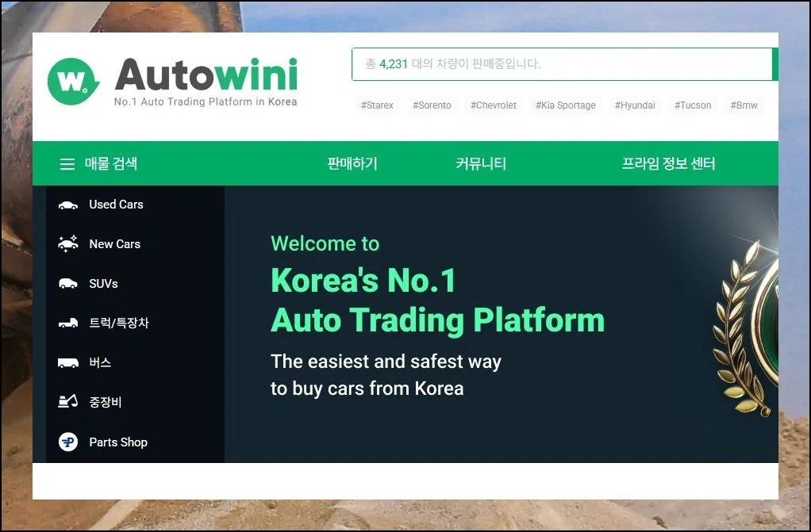Screen dimensions: 811x532
Task: Click the vehicle search input field
Action: 563,64
